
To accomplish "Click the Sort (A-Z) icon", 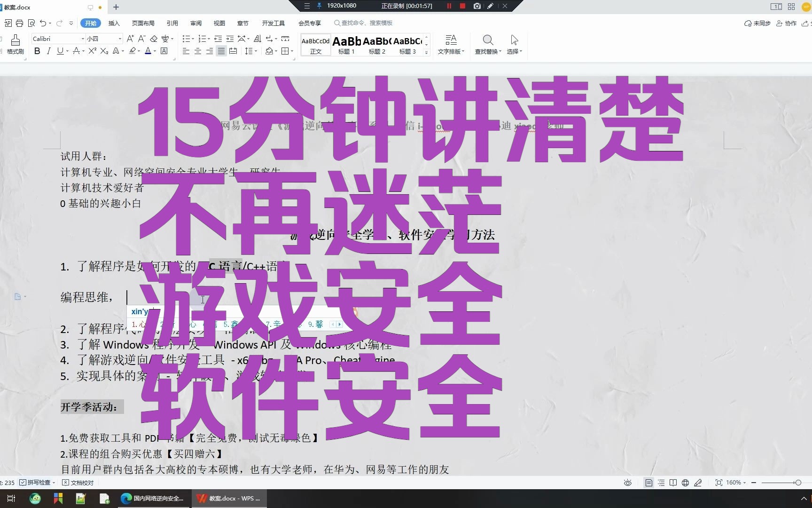I will click(257, 39).
